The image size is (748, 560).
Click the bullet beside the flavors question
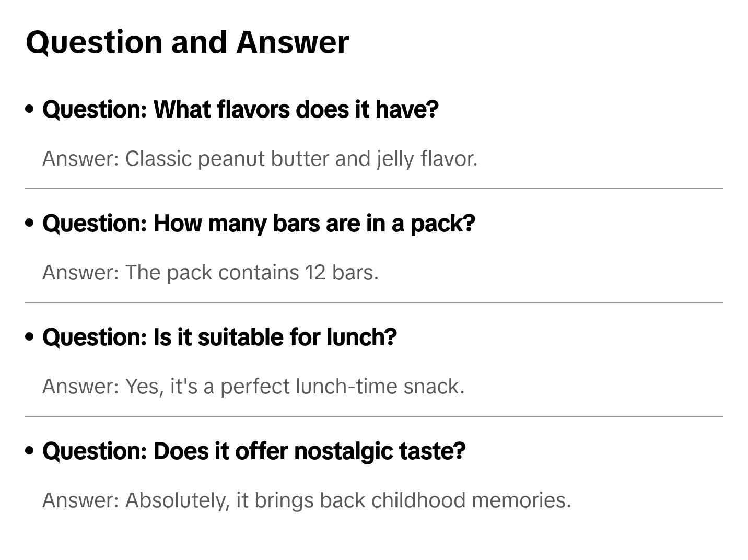tap(30, 109)
